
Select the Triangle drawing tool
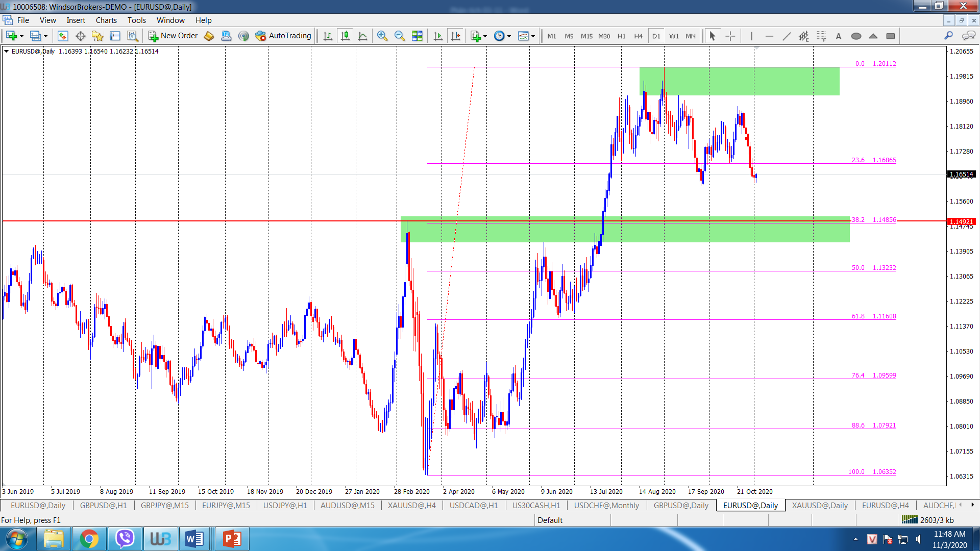[873, 36]
